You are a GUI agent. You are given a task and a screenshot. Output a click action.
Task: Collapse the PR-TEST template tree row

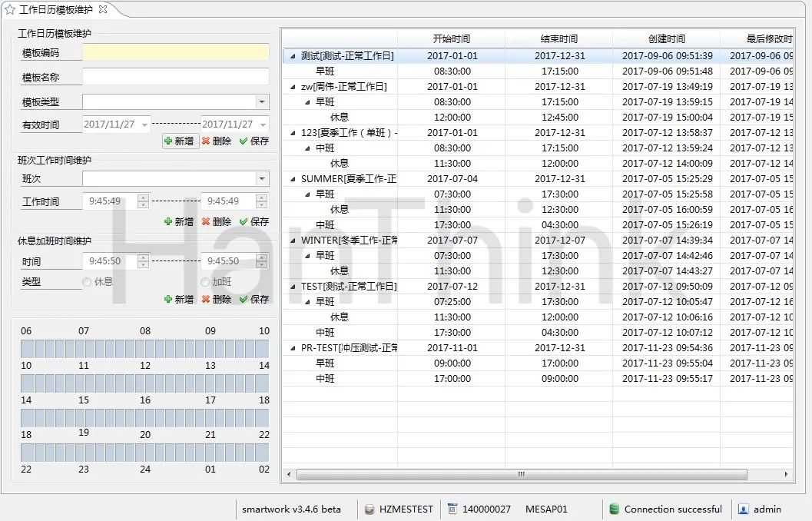click(x=293, y=348)
